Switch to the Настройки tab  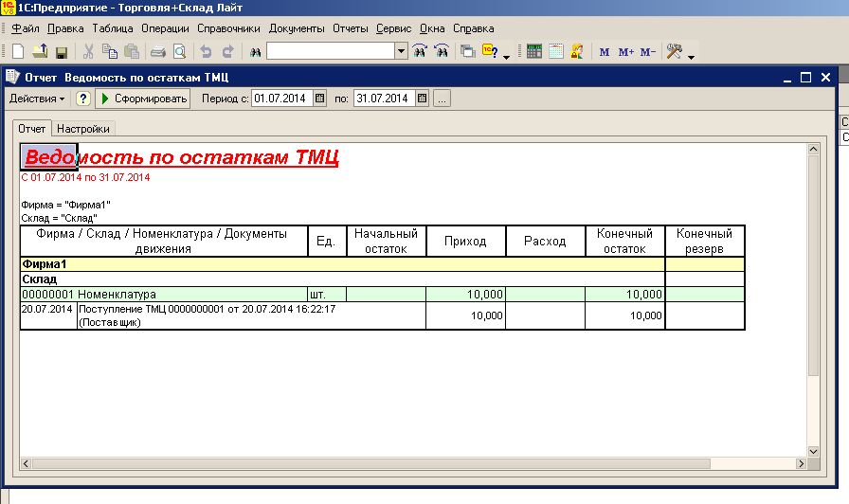[82, 129]
